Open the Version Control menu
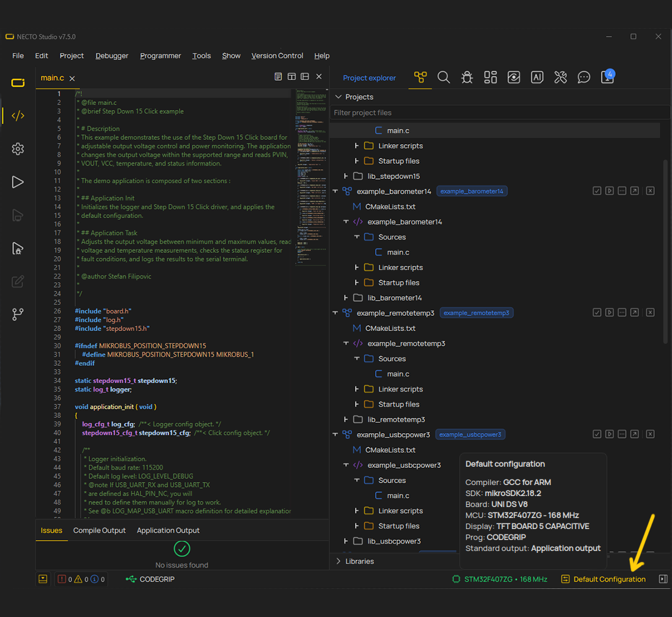Screen dimensions: 672x617 tap(277, 56)
